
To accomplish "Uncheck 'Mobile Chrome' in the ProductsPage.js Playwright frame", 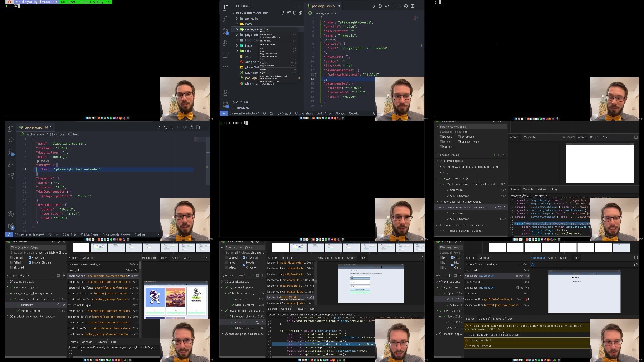I will [30, 262].
